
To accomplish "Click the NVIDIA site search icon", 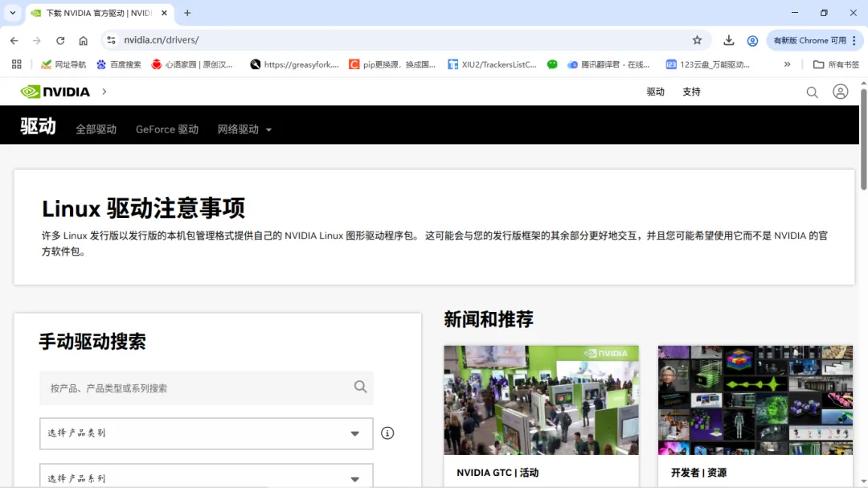I will 812,92.
